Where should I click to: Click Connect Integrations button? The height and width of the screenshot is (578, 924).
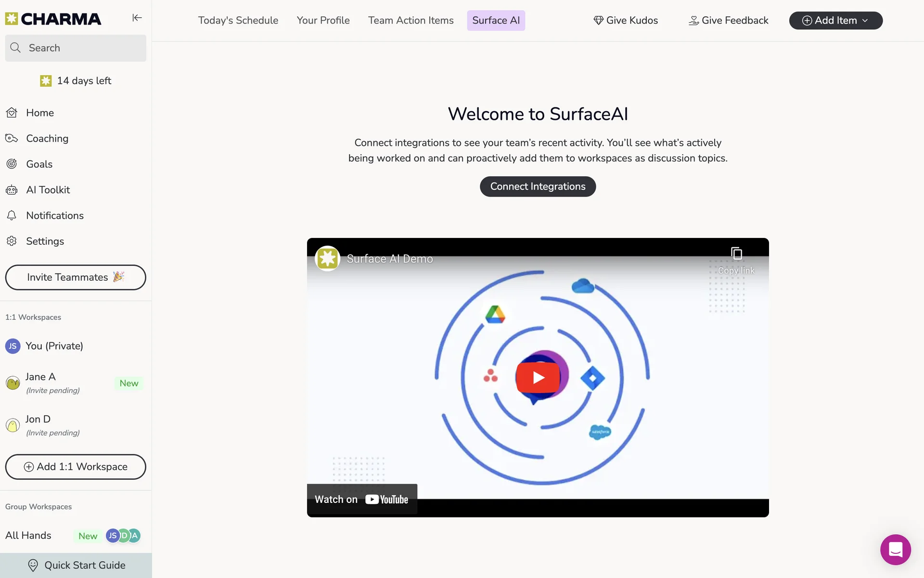point(538,186)
